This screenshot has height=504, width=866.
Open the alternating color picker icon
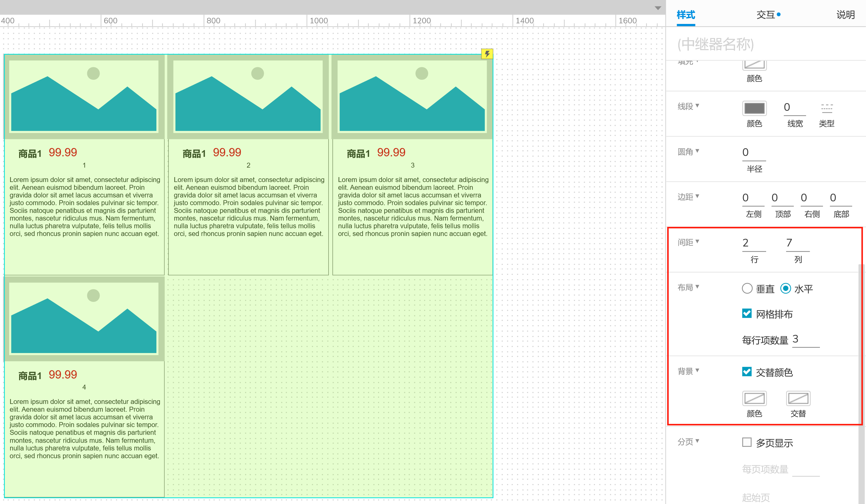[798, 399]
